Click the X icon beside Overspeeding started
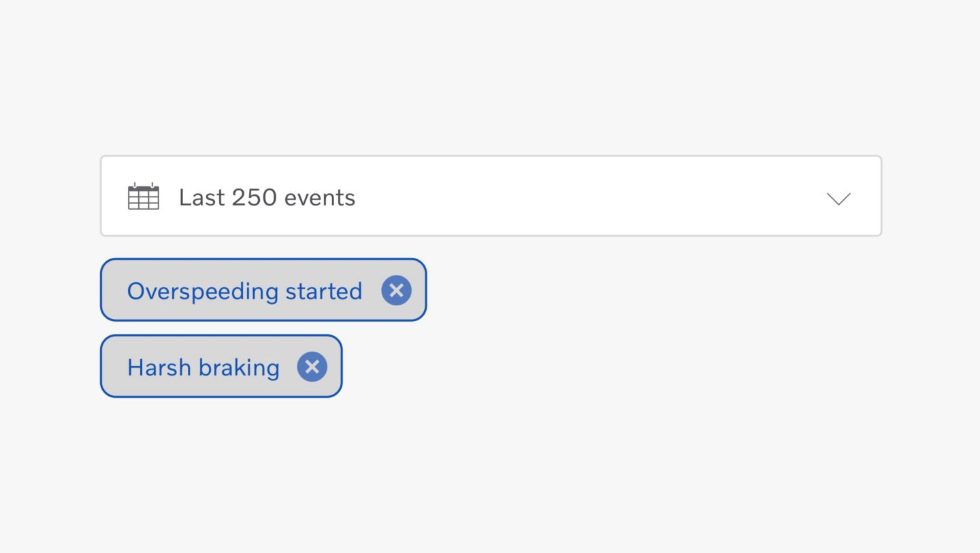Viewport: 980px width, 553px height. pyautogui.click(x=396, y=290)
